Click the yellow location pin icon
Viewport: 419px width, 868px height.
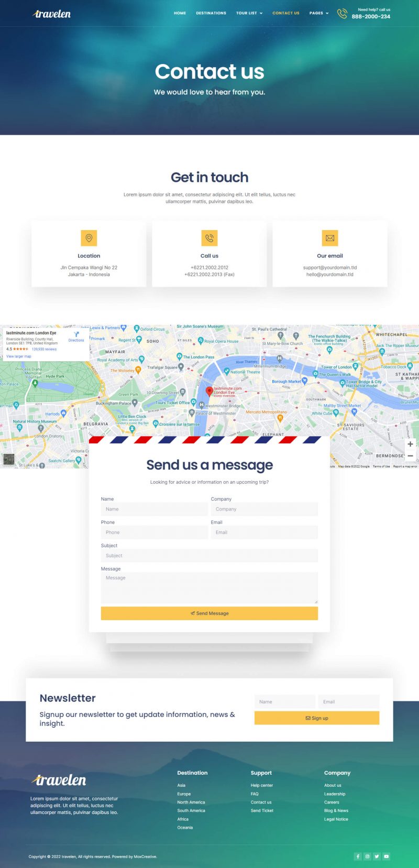pyautogui.click(x=89, y=238)
